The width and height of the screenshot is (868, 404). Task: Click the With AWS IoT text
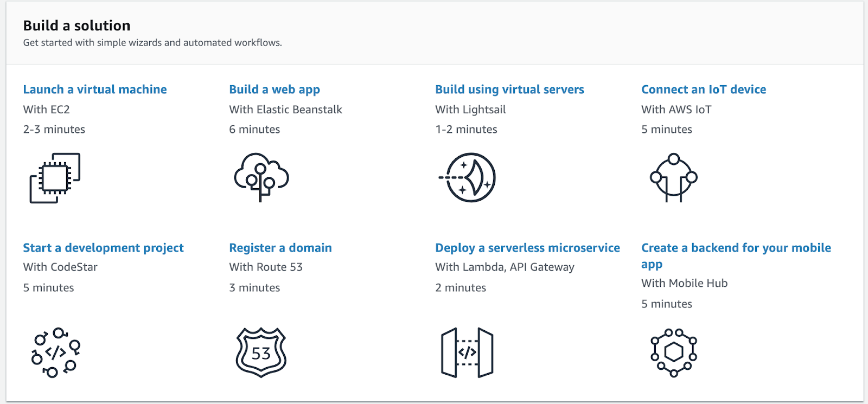676,110
